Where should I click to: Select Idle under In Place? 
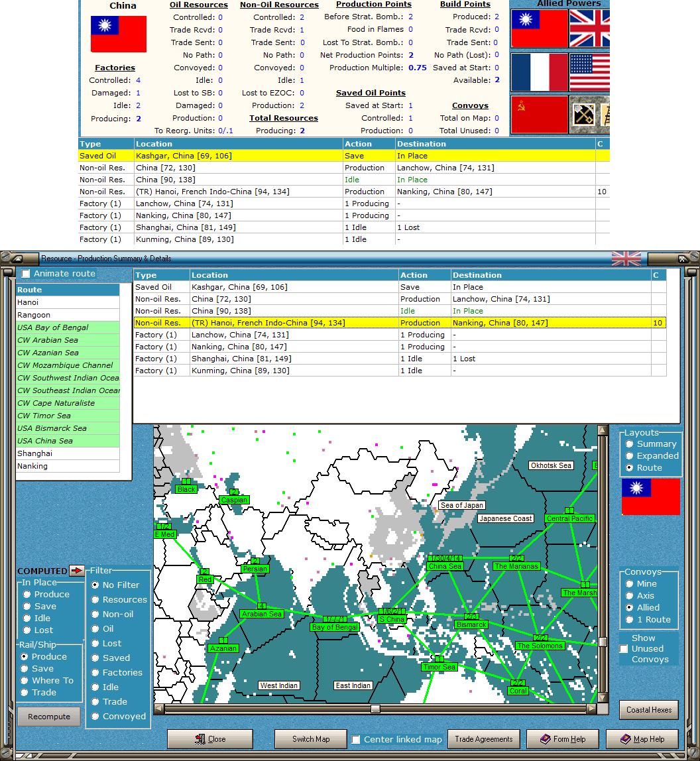(x=27, y=618)
